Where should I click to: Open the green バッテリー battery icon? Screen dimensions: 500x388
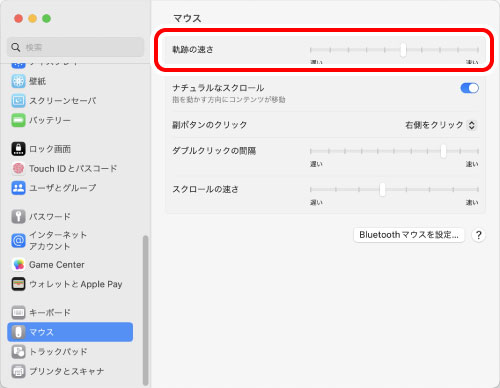18,120
